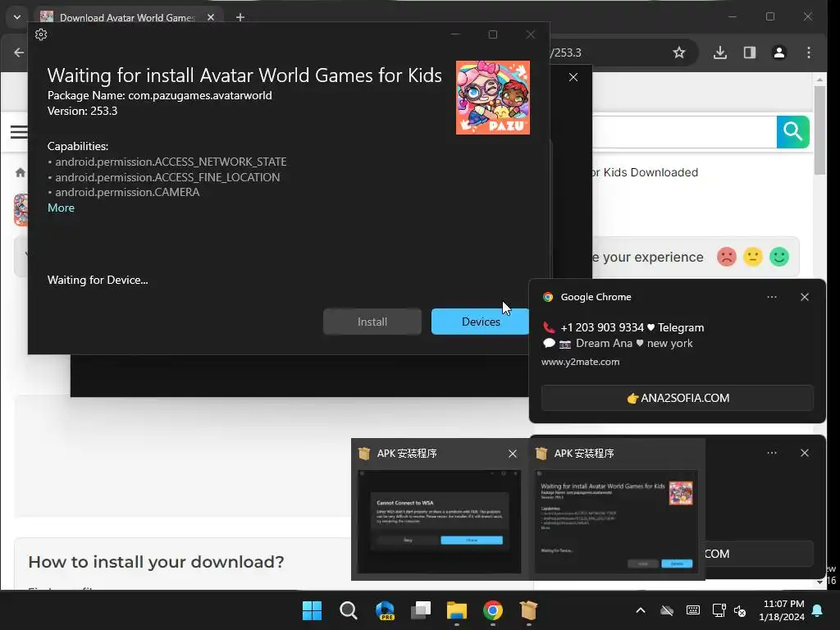Close the dark overlay behind installer
Screen dimensions: 840x630
[573, 77]
